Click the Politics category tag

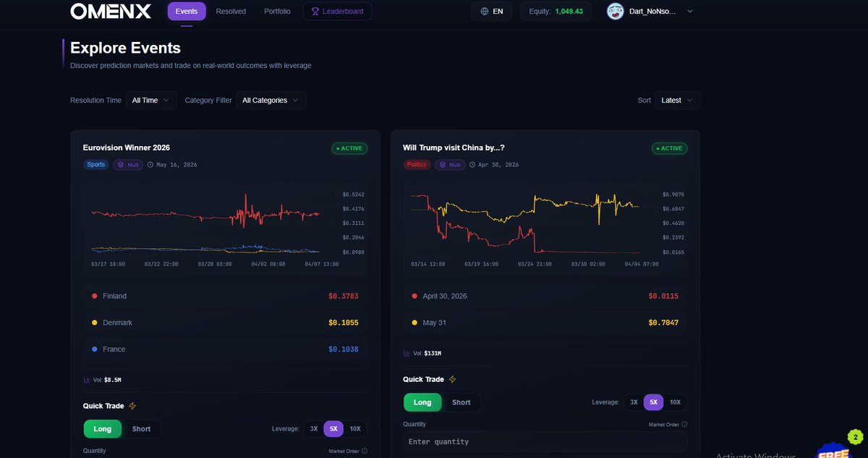417,165
